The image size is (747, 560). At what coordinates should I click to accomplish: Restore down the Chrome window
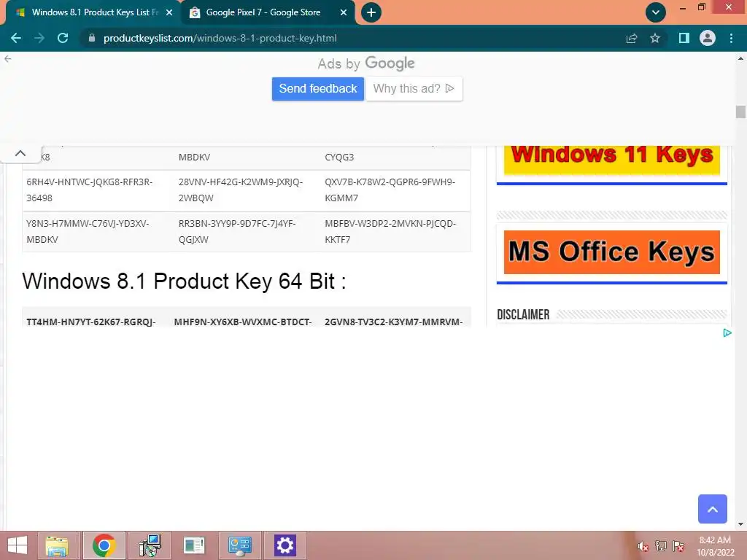pos(702,7)
